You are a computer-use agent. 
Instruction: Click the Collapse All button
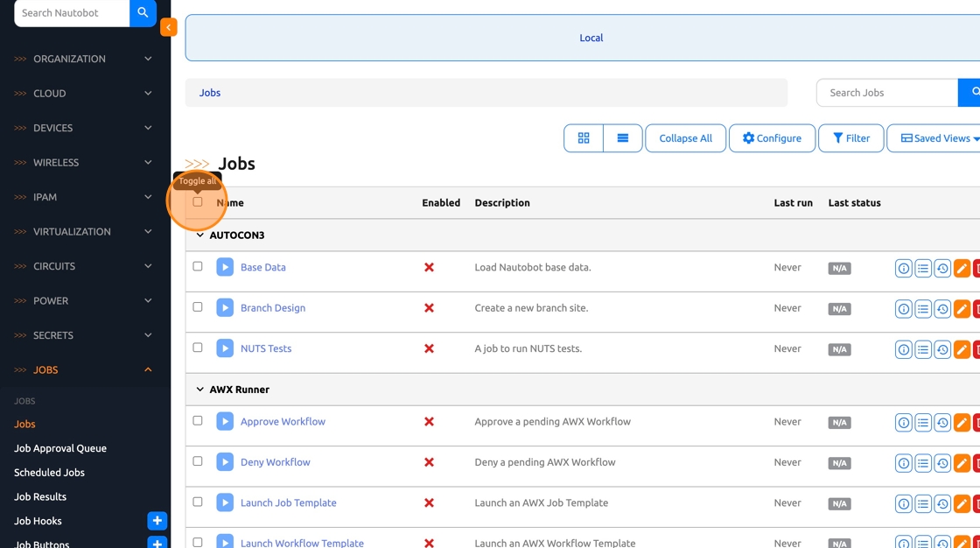(685, 138)
